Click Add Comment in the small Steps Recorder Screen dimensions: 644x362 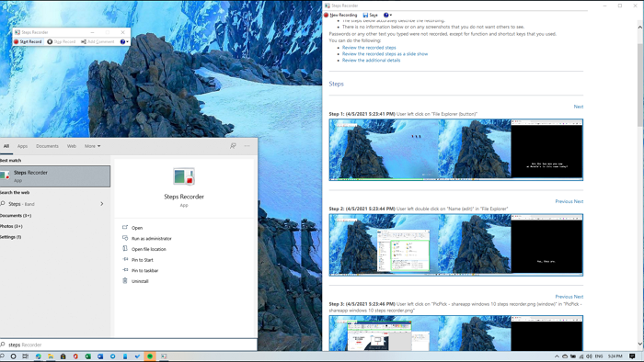pyautogui.click(x=98, y=42)
